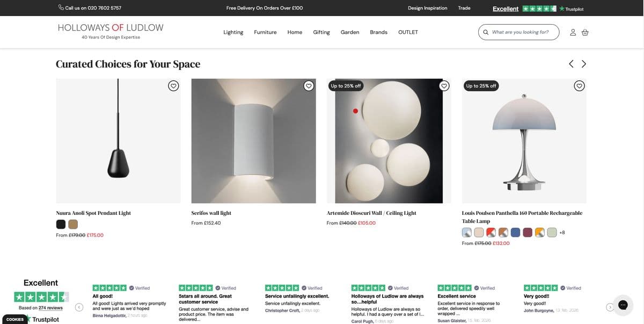644x324 pixels.
Task: Open the Artemide Dioscuri product image
Action: click(389, 141)
